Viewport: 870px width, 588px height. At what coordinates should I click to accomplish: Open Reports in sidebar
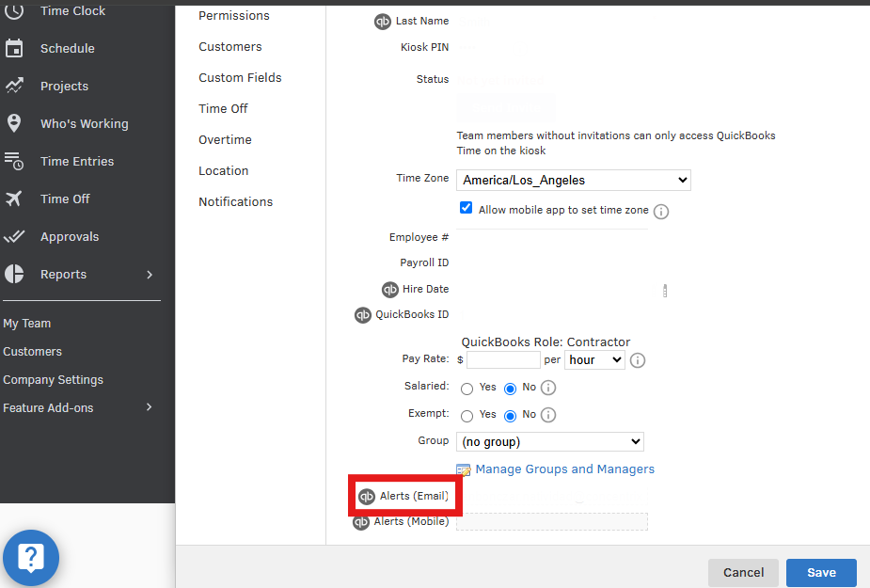[63, 275]
